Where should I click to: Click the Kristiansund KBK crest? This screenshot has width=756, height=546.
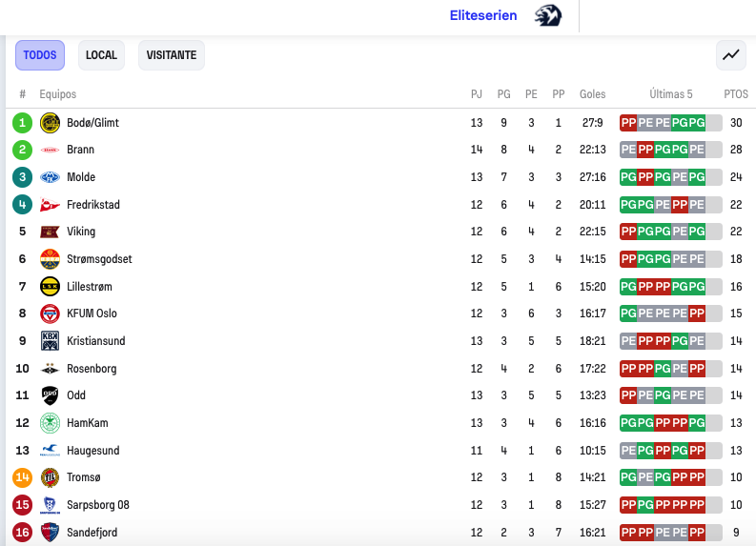50,341
